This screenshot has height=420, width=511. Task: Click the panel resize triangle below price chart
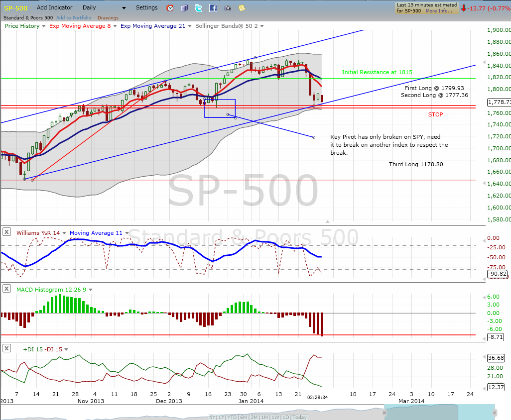pos(328,221)
